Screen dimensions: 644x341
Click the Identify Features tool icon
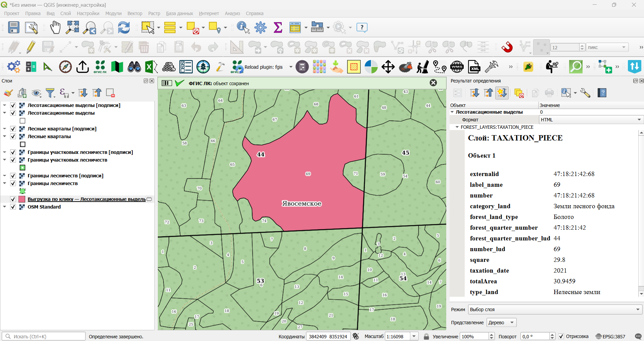tap(243, 27)
